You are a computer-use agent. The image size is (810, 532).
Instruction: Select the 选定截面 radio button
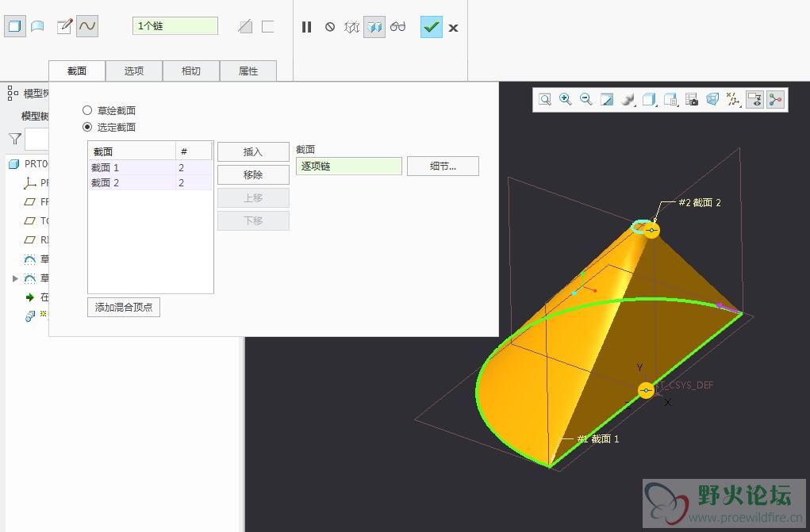[x=87, y=127]
